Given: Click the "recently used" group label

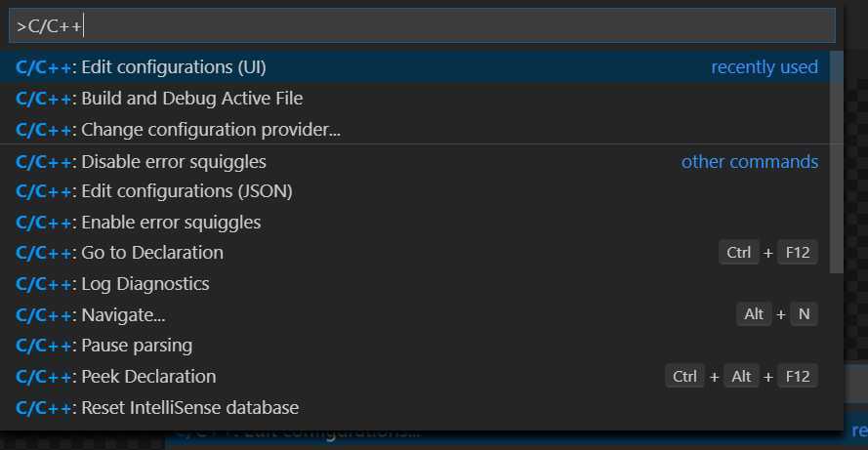Looking at the screenshot, I should coord(764,67).
